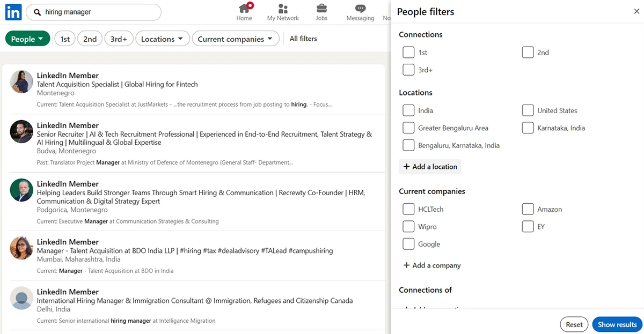This screenshot has height=334, width=644.
Task: Click the Jobs briefcase icon
Action: pos(321,9)
